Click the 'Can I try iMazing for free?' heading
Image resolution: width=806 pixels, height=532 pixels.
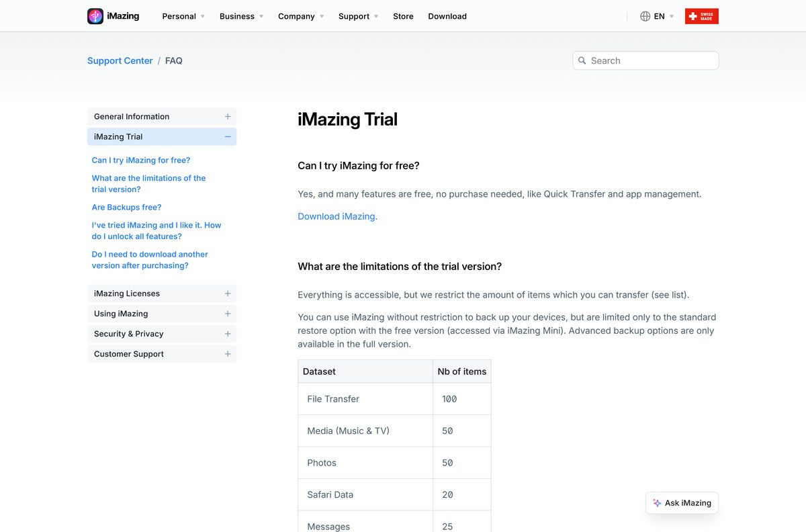(359, 165)
